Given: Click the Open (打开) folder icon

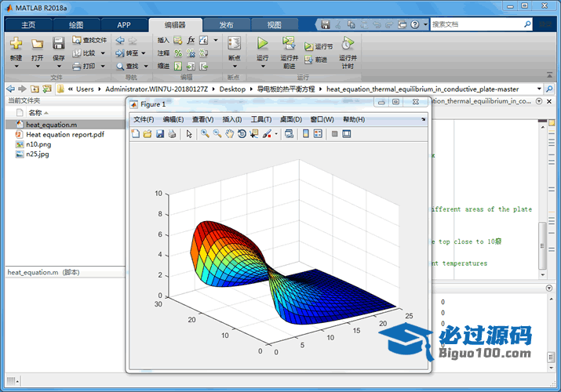Looking at the screenshot, I should pyautogui.click(x=37, y=44).
